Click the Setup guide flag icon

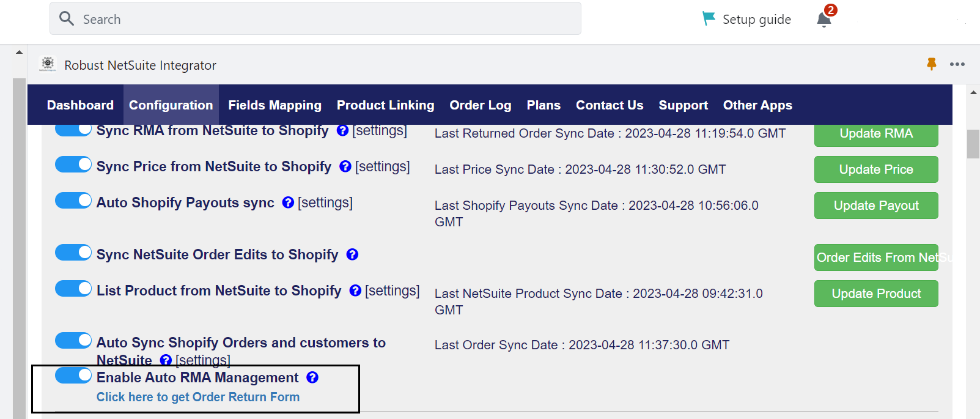point(709,19)
